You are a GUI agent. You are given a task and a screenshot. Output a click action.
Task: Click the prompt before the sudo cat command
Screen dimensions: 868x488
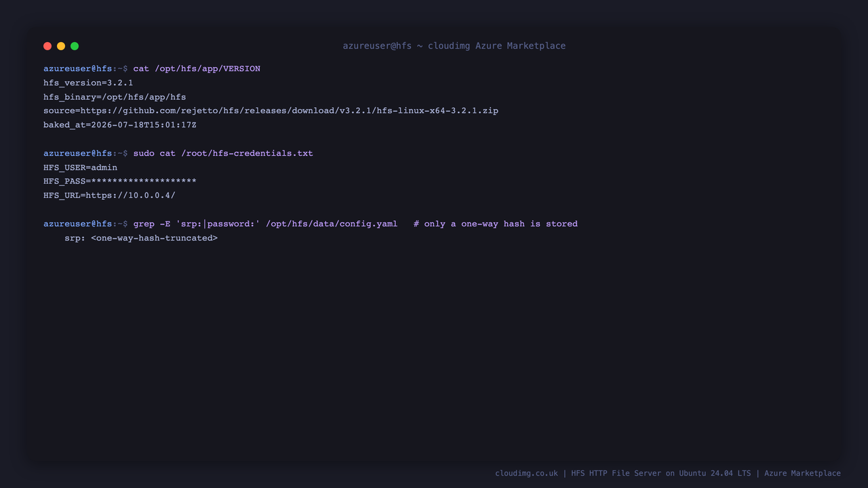click(x=85, y=153)
